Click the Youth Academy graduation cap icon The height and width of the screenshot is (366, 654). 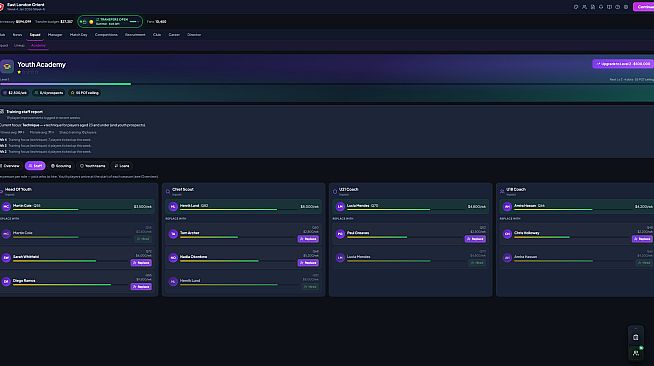pos(7,66)
